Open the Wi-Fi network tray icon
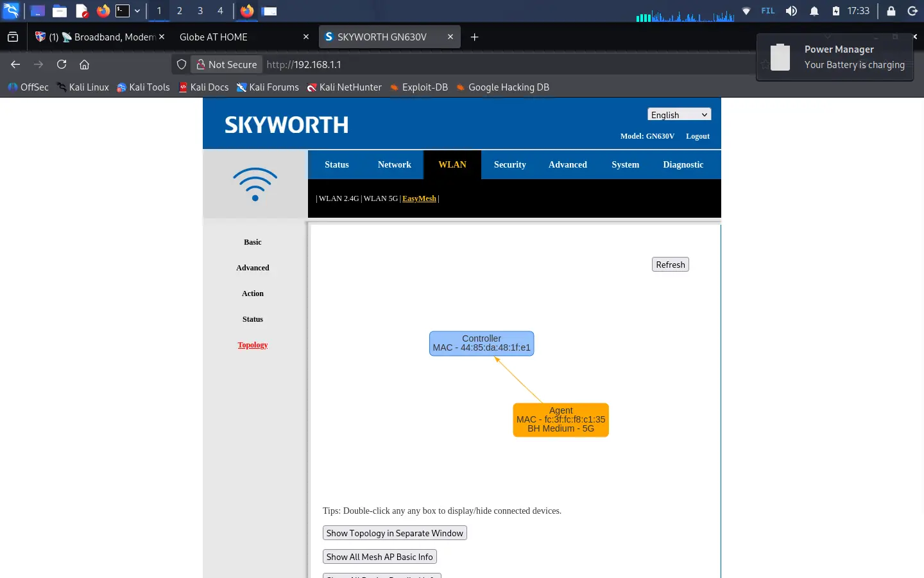Viewport: 924px width, 578px height. coord(746,11)
